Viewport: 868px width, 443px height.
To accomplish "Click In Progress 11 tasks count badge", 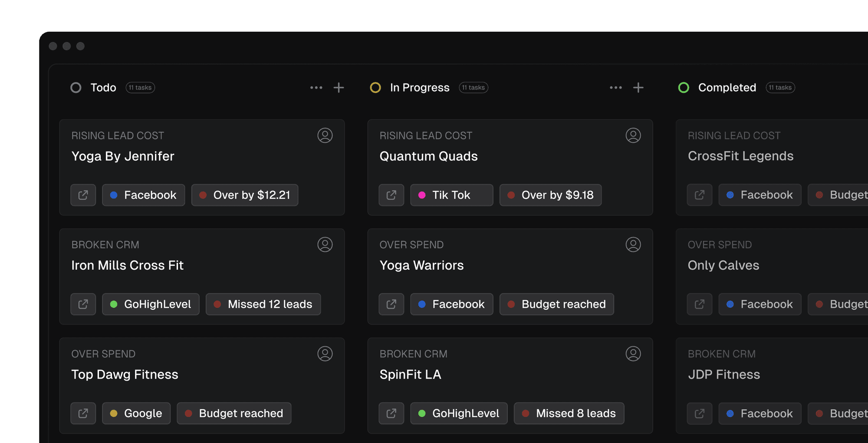I will pyautogui.click(x=473, y=88).
